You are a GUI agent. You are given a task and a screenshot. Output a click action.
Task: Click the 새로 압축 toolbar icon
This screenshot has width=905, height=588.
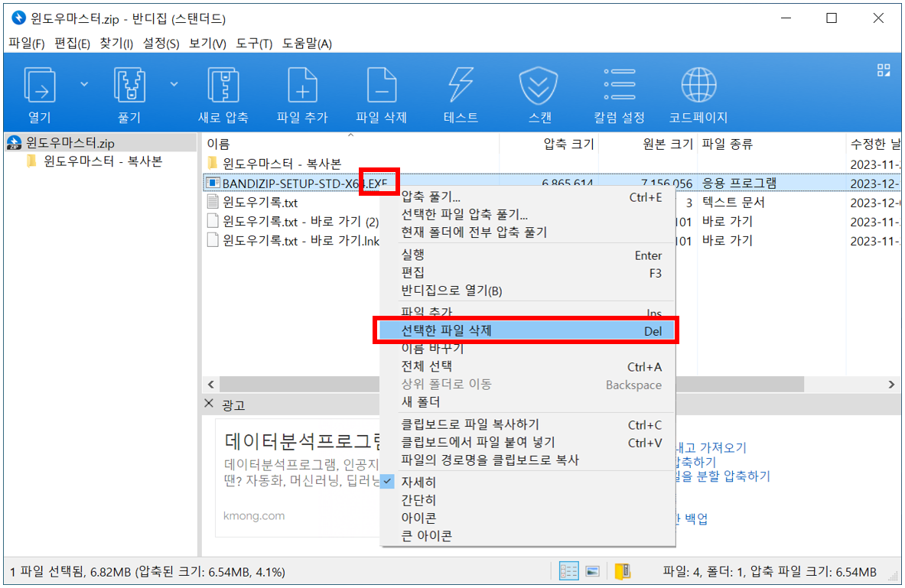223,86
